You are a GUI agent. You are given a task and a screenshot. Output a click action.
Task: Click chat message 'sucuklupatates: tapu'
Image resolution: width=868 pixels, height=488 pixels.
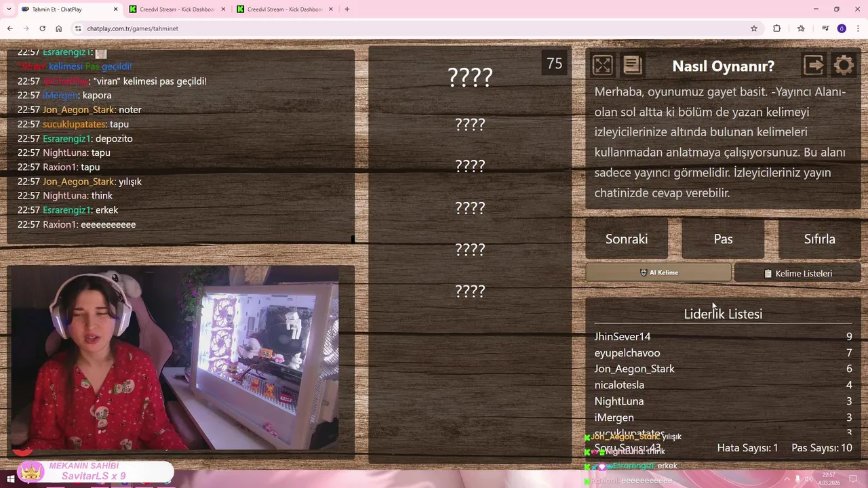[x=73, y=124]
